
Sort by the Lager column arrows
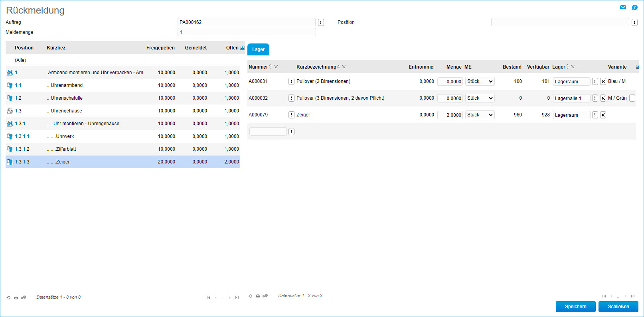(x=567, y=67)
